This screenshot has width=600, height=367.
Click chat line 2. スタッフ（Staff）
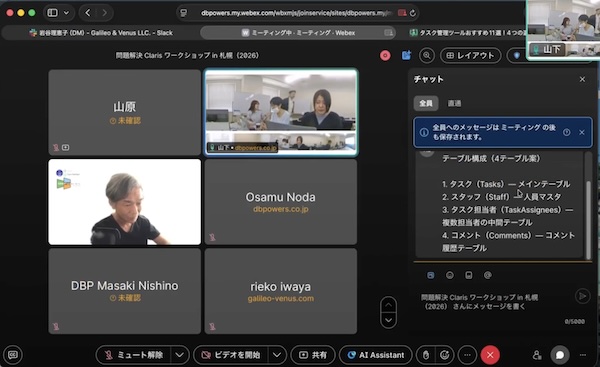click(501, 197)
